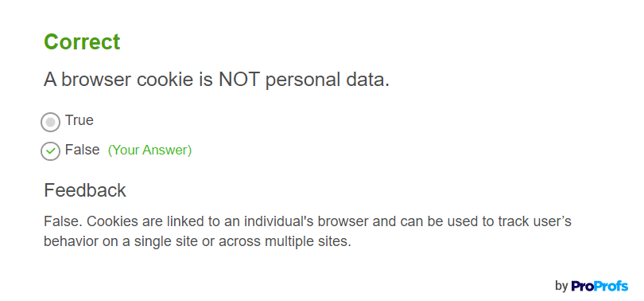Click the question about browser cookie
This screenshot has width=644, height=301.
pos(216,80)
